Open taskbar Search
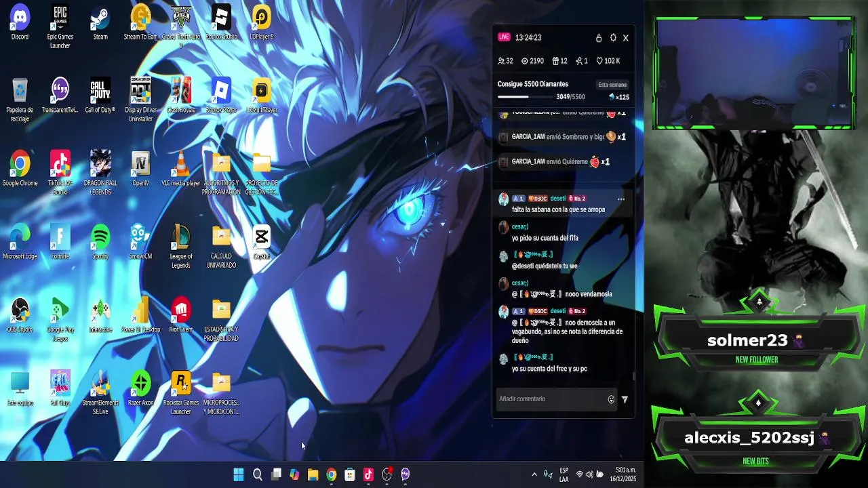 [x=258, y=475]
